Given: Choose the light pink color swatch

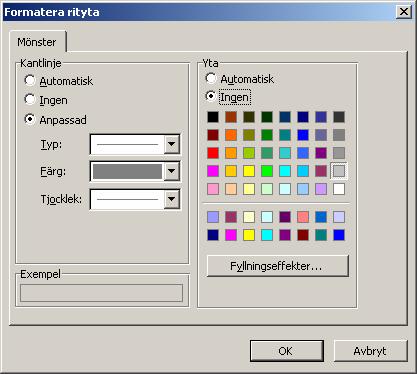Looking at the screenshot, I should (x=213, y=189).
